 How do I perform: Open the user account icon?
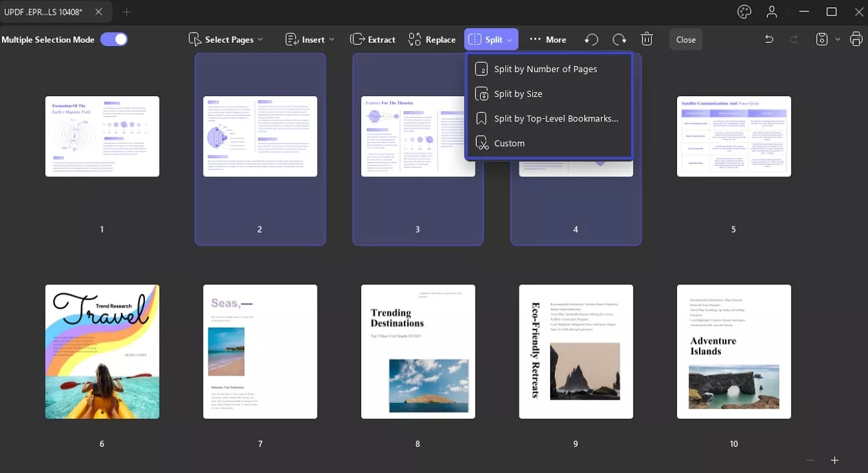coord(772,12)
